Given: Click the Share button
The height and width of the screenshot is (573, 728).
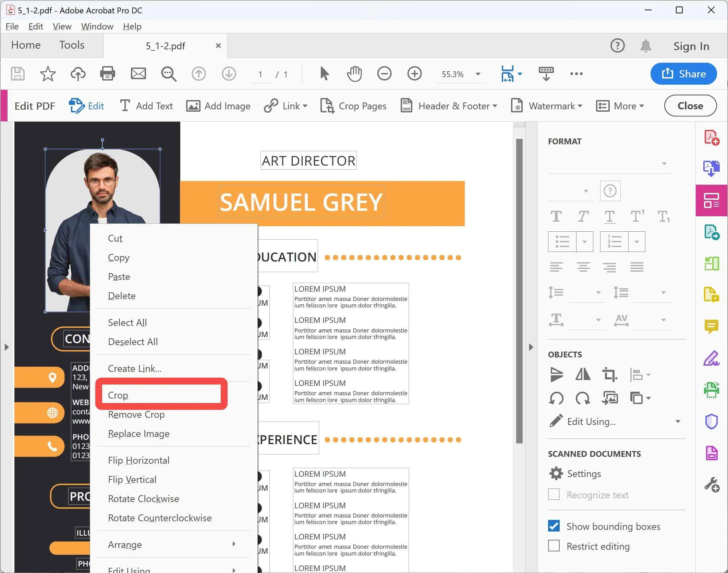Looking at the screenshot, I should tap(683, 74).
